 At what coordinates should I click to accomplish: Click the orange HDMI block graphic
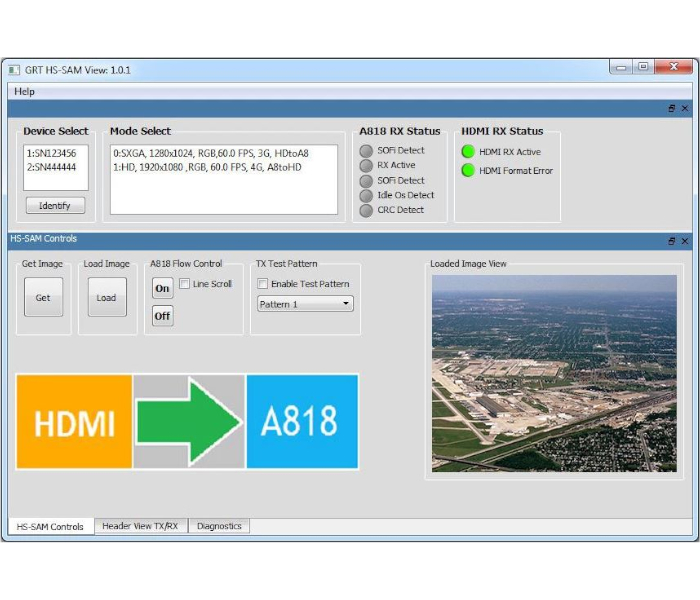coord(74,422)
